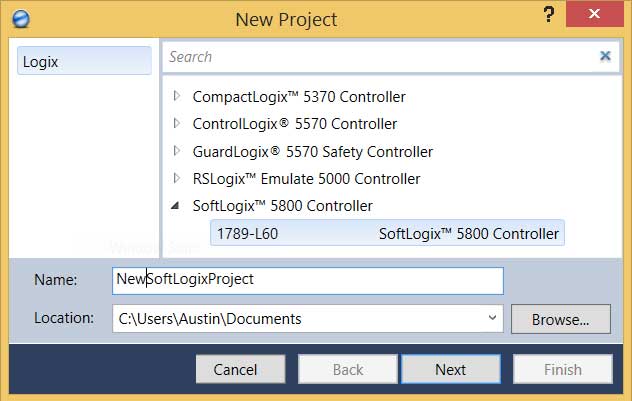
Task: Click the Next button
Action: coord(451,369)
